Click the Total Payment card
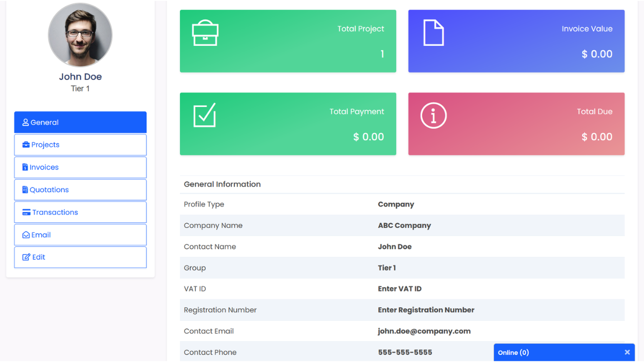Screen dimensions: 644x362 pos(288,124)
